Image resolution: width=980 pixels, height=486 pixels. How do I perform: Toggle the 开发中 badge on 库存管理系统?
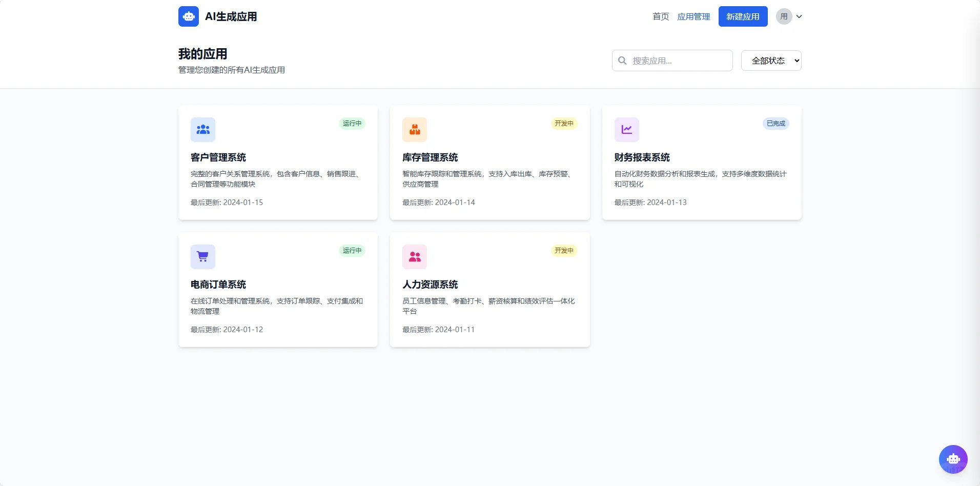point(564,123)
